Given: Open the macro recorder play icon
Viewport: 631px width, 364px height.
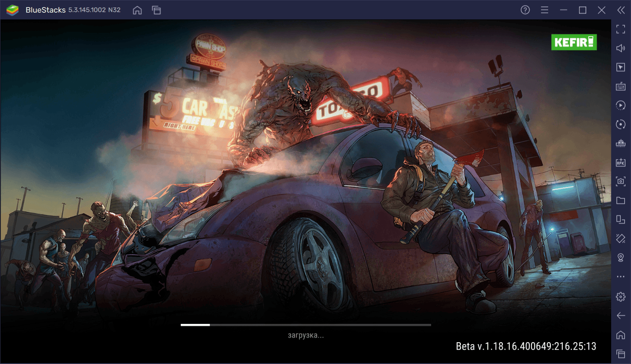Looking at the screenshot, I should coord(621,105).
